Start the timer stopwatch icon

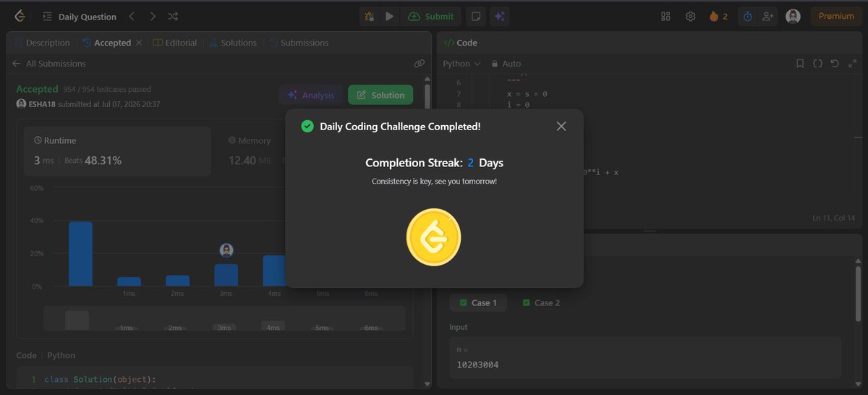(747, 16)
